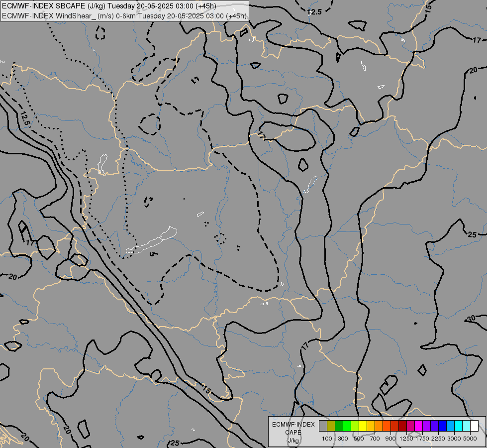Select the bright magenta legend swatch
The width and height of the screenshot is (487, 448).
pos(418,426)
